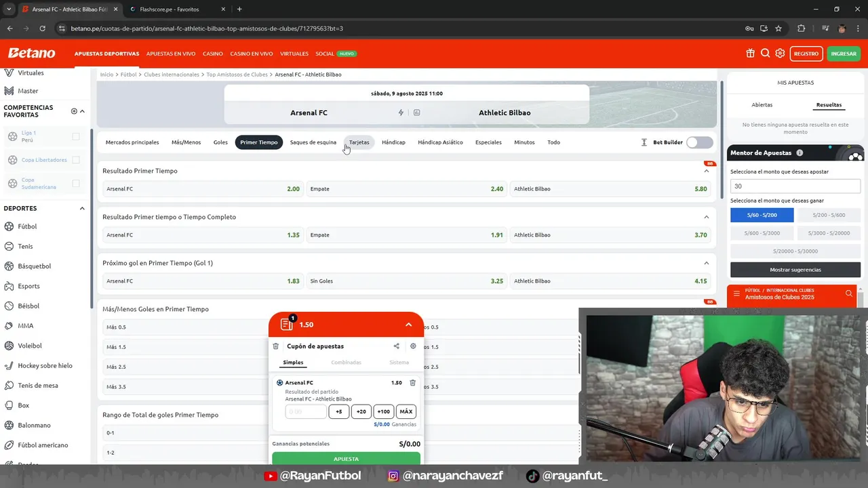Open Casino in the top menu
This screenshot has width=868, height=488.
pos(213,54)
